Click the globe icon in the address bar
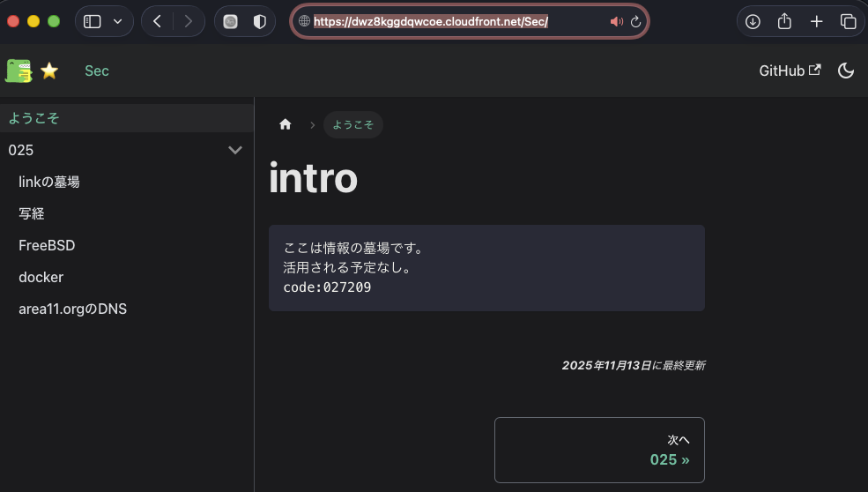The image size is (868, 492). pyautogui.click(x=304, y=21)
